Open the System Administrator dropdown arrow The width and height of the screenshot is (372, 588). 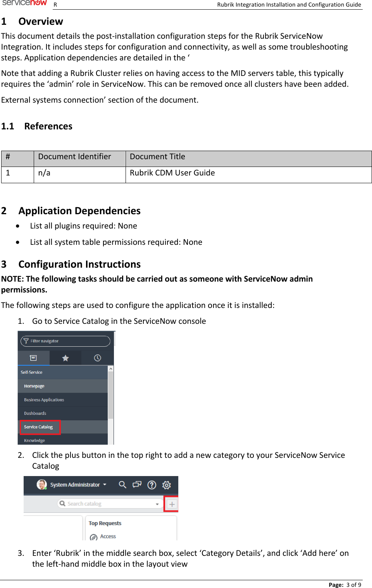(105, 485)
